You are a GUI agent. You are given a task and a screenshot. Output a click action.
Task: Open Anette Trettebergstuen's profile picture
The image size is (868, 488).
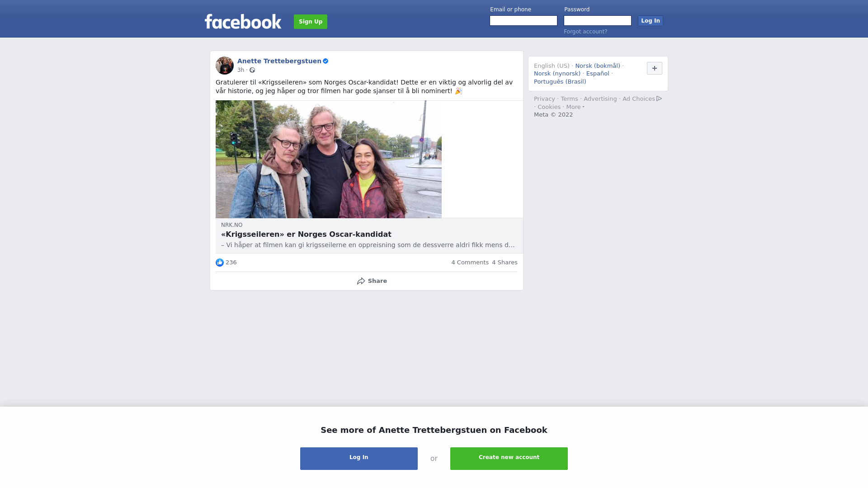click(225, 66)
